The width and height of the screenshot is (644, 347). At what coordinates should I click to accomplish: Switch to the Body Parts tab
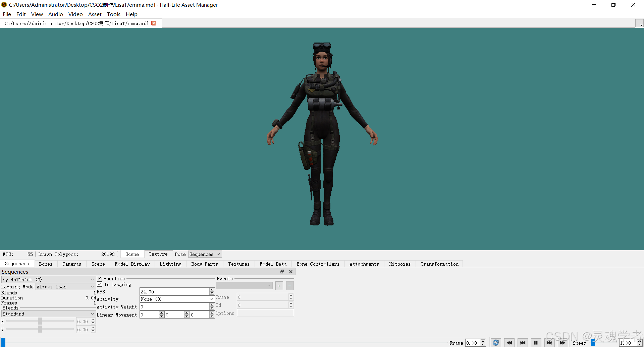(x=205, y=264)
